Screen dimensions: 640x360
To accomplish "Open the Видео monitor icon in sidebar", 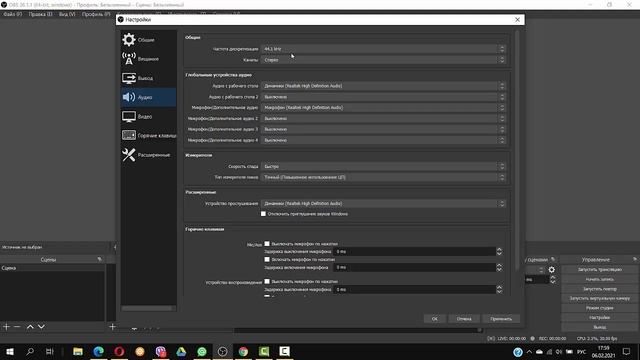I will (129, 116).
